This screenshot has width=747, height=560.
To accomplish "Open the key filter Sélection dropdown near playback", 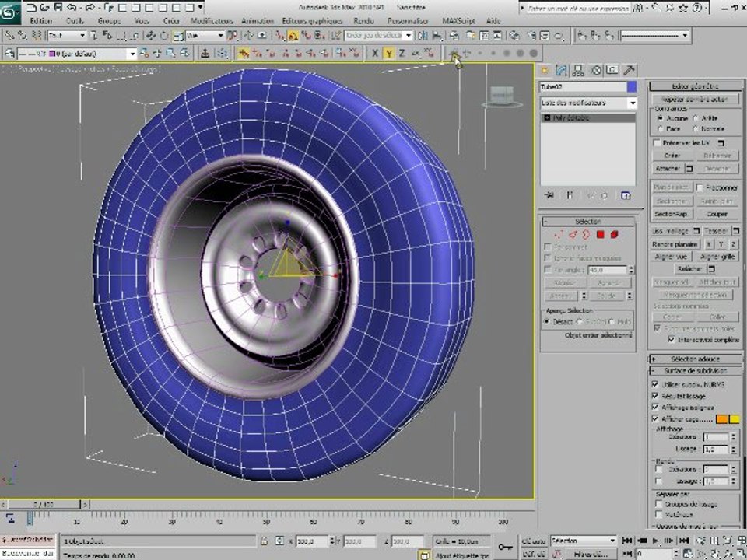I will coord(584,541).
